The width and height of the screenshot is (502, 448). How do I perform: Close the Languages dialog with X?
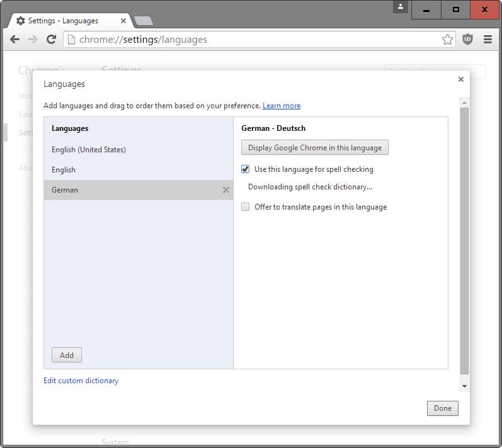460,79
